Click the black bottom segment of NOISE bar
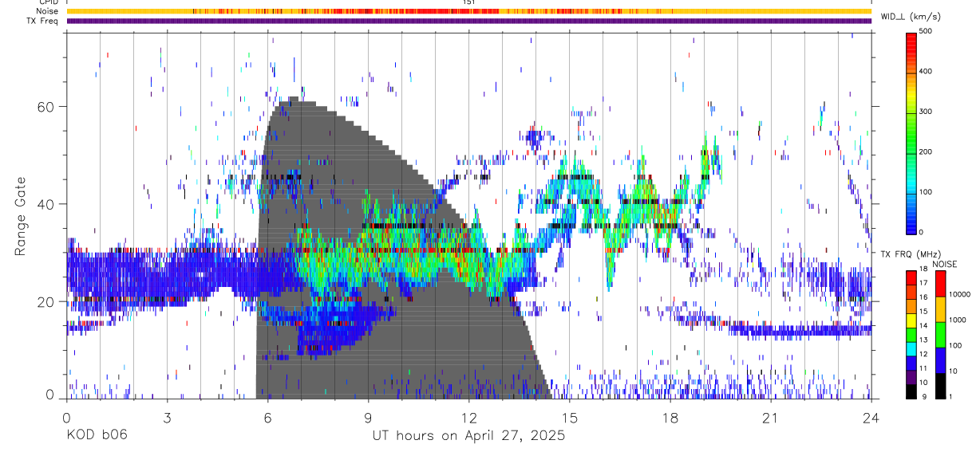 940,386
